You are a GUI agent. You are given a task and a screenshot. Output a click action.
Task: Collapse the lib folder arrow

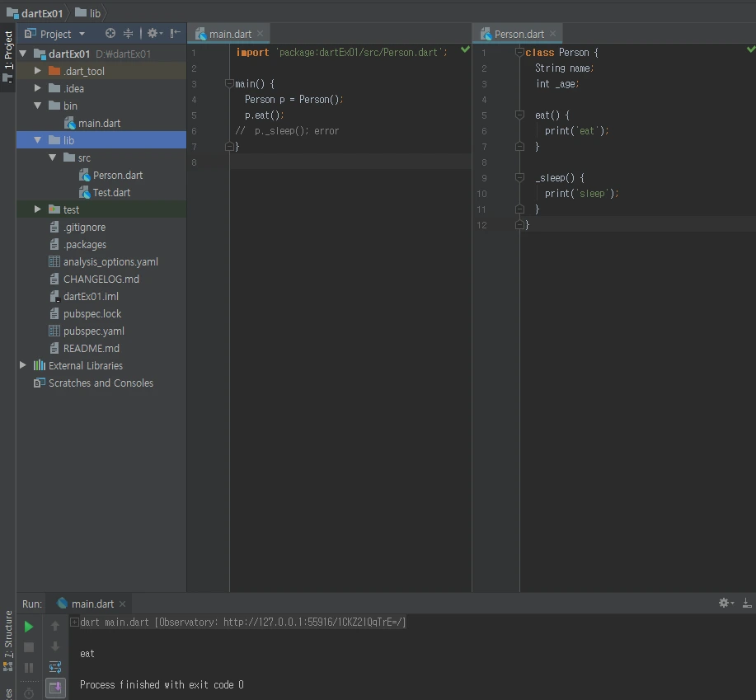tap(38, 140)
